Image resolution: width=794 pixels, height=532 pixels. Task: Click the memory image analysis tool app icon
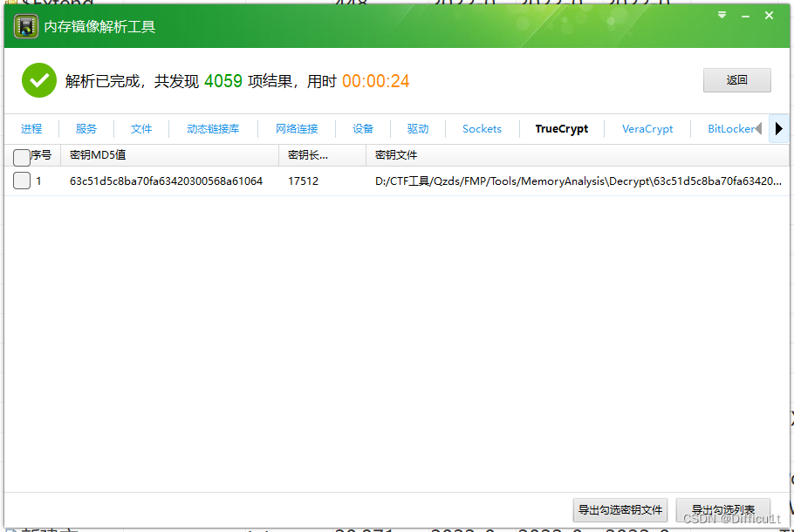click(x=26, y=26)
